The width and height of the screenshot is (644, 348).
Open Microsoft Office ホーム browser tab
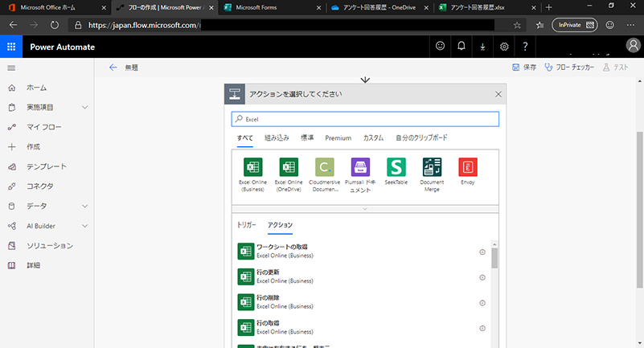tap(55, 7)
